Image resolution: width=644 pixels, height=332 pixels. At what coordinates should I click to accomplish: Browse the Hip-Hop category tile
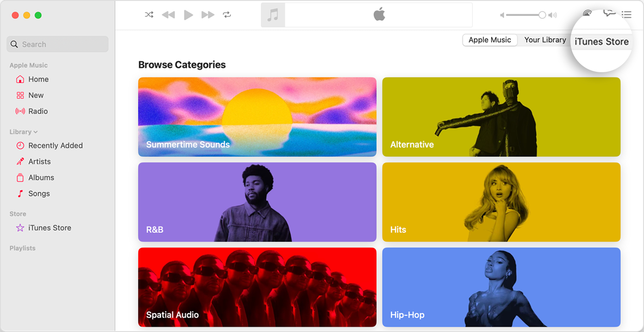click(501, 287)
